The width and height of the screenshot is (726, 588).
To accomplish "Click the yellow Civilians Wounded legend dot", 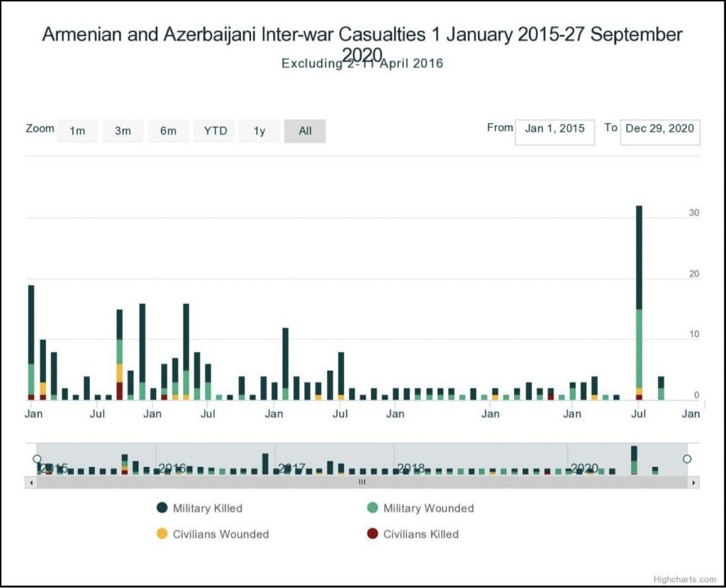I will [x=162, y=534].
